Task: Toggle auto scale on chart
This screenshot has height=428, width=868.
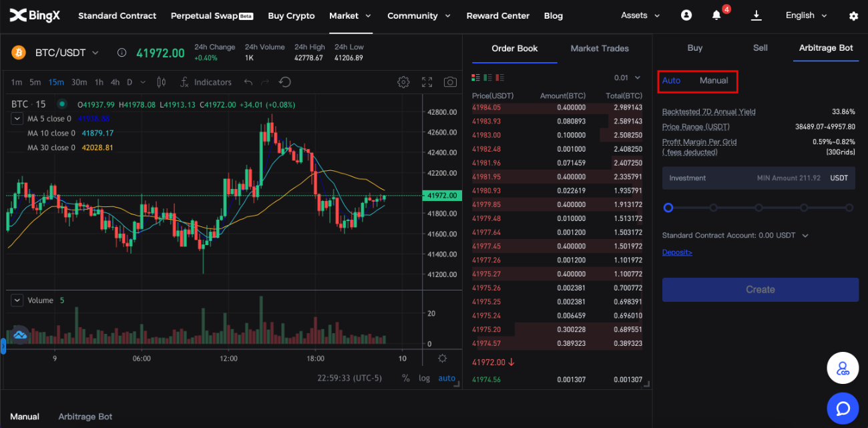Action: pyautogui.click(x=447, y=378)
